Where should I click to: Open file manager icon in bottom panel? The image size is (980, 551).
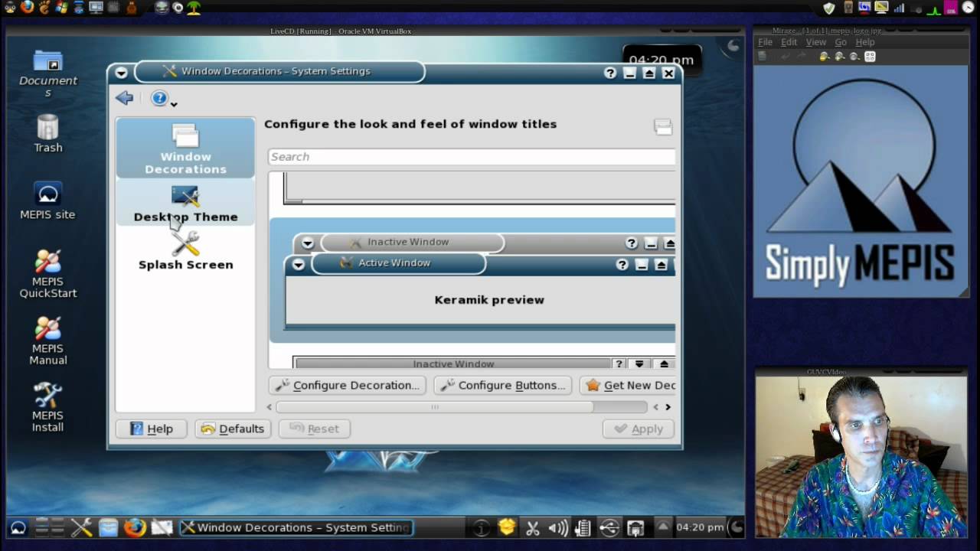(108, 527)
